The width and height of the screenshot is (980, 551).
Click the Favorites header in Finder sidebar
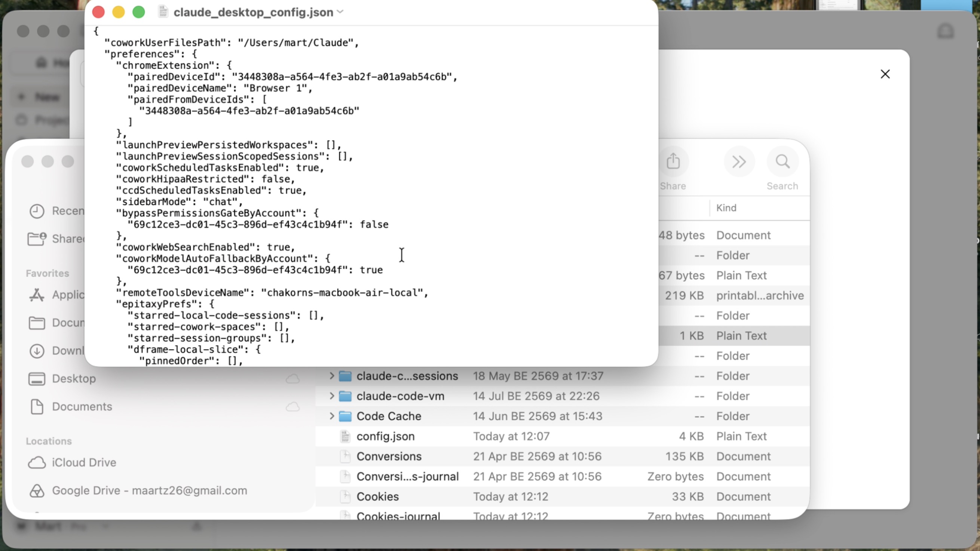(48, 273)
